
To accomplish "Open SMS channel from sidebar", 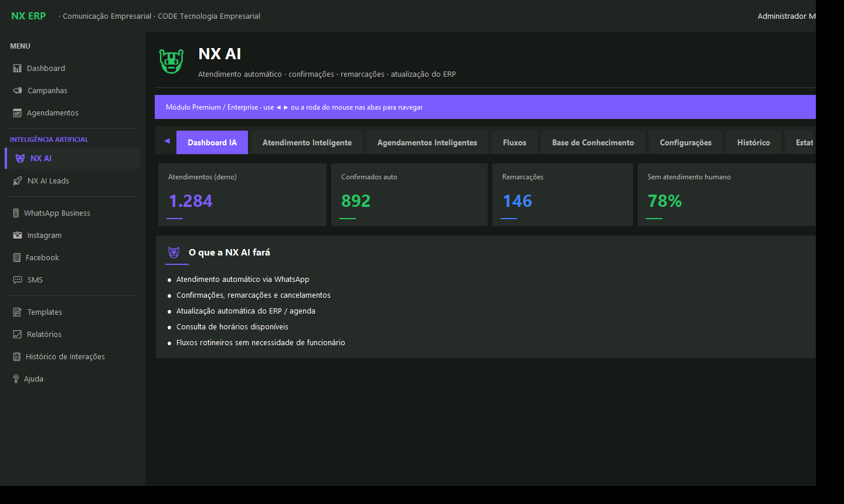I will pyautogui.click(x=73, y=280).
